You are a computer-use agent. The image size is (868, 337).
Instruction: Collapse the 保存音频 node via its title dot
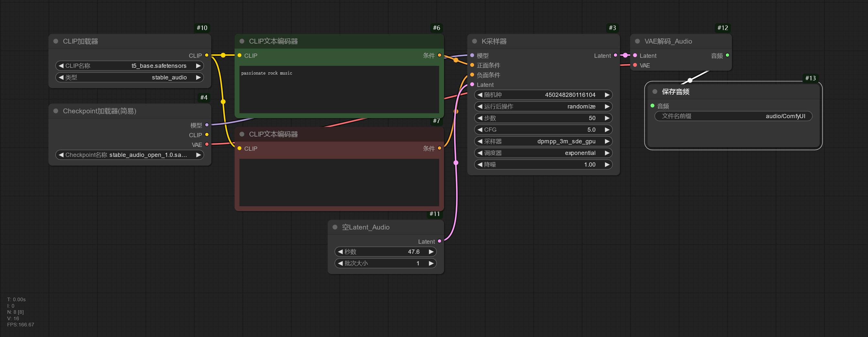point(654,91)
